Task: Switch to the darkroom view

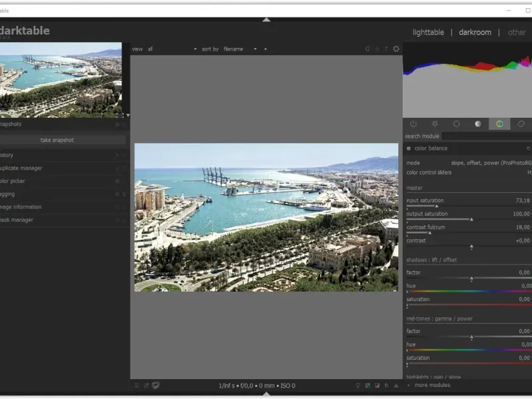Action: (475, 32)
